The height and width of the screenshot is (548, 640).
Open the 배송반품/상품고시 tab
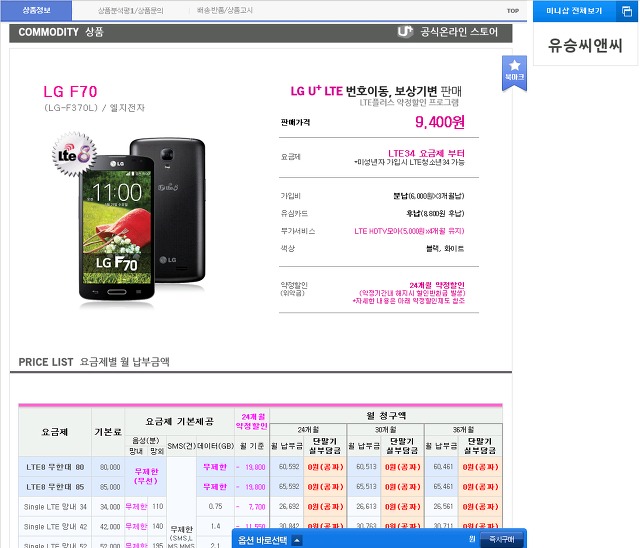(224, 10)
